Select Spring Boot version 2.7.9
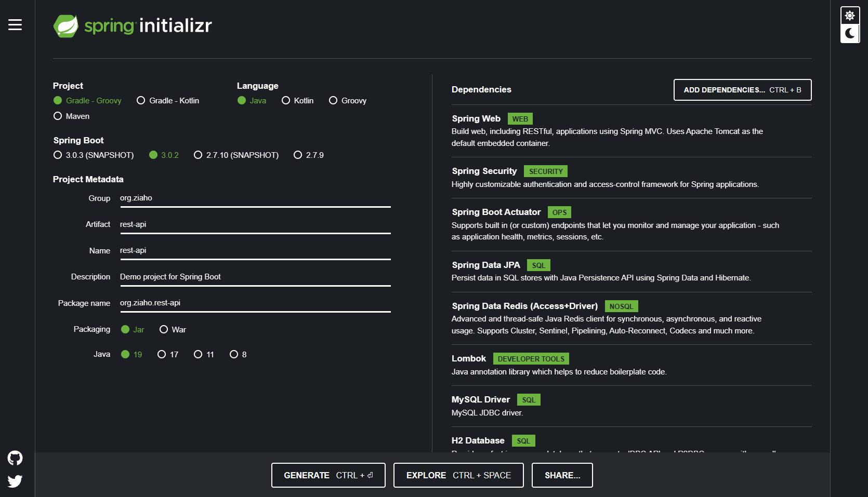Image resolution: width=868 pixels, height=497 pixels. click(309, 155)
